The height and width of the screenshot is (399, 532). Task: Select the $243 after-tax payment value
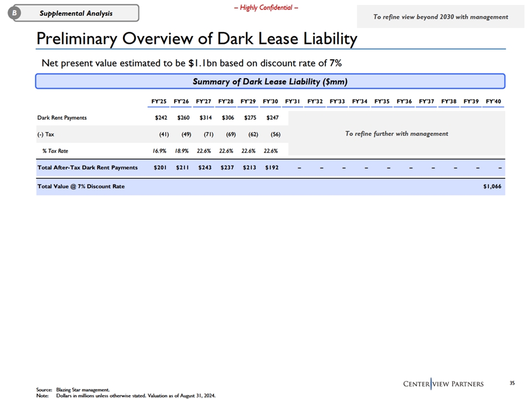(x=206, y=167)
